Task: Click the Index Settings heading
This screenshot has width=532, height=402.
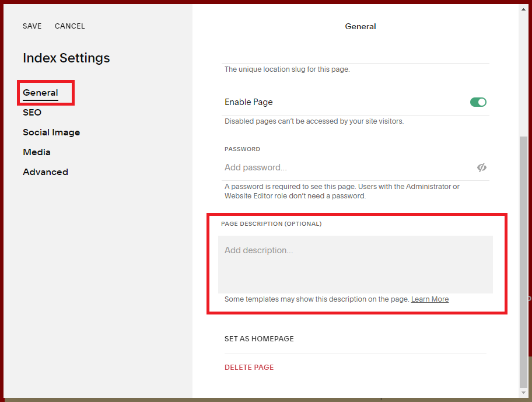Action: click(x=66, y=58)
